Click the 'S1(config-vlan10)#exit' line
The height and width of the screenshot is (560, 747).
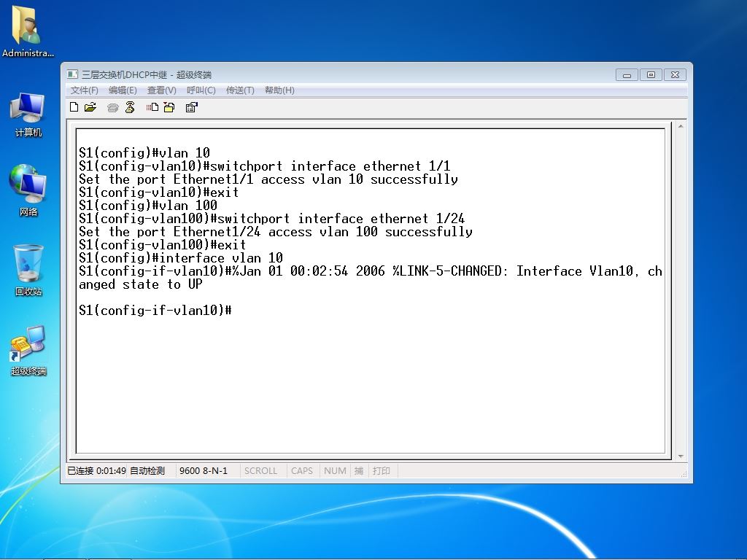coord(158,192)
